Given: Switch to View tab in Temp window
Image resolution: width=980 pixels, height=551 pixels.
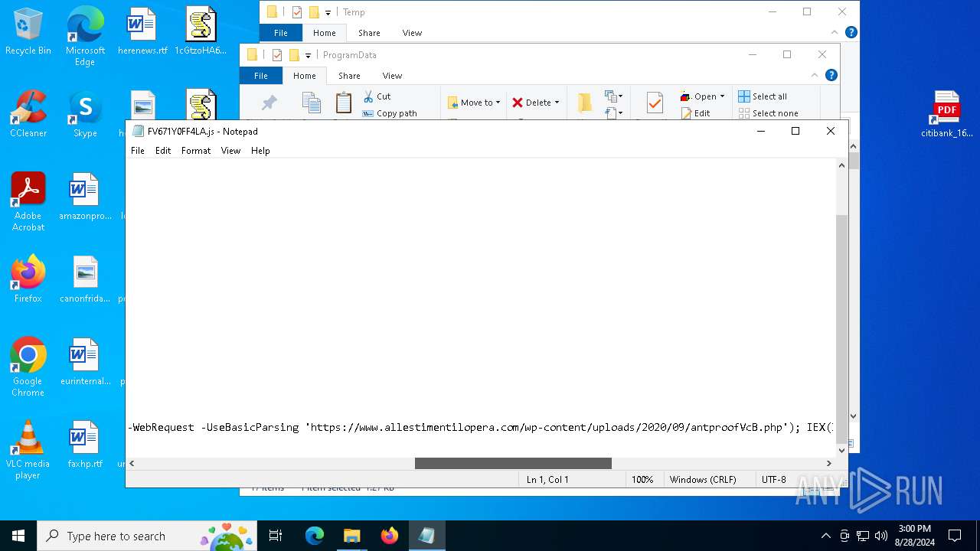Looking at the screenshot, I should 412,33.
